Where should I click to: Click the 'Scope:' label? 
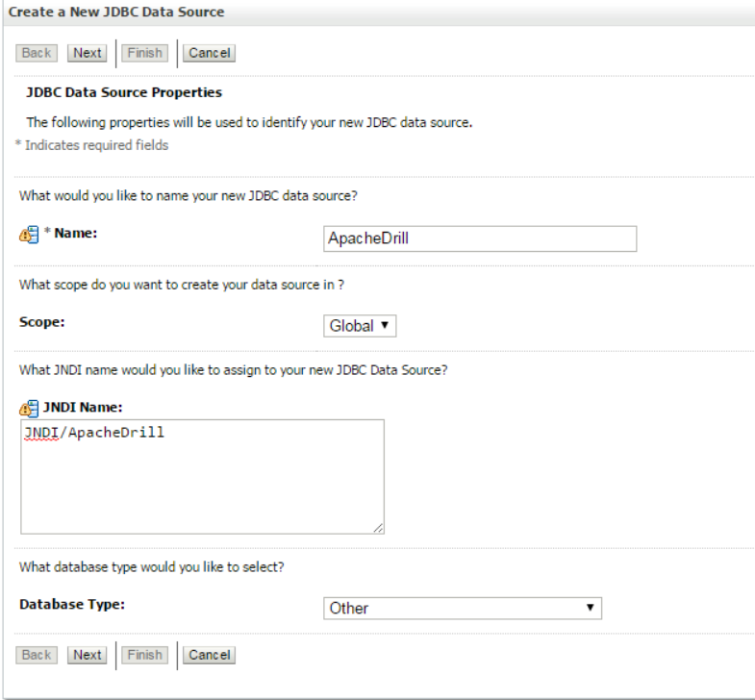point(42,322)
